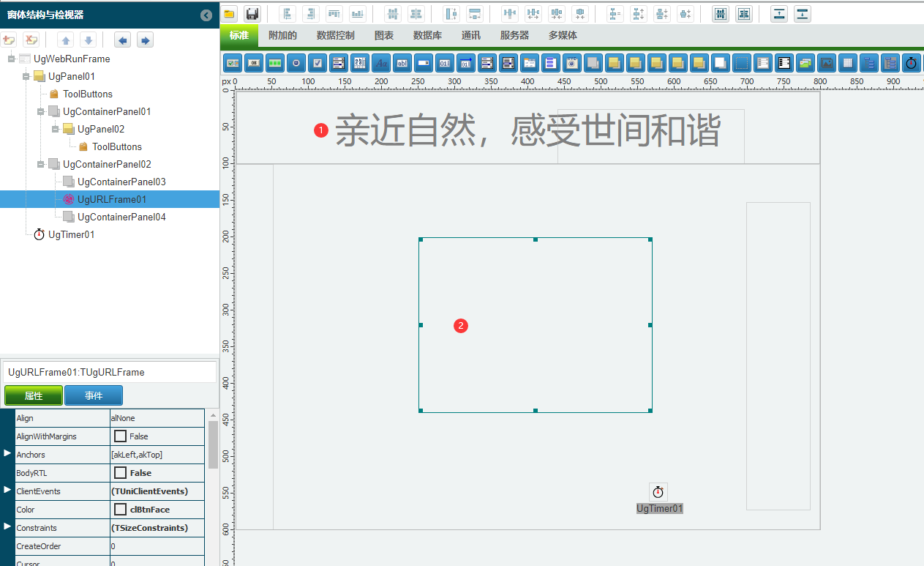Toggle the AlignWithMargins checkbox
The width and height of the screenshot is (924, 566).
(121, 436)
